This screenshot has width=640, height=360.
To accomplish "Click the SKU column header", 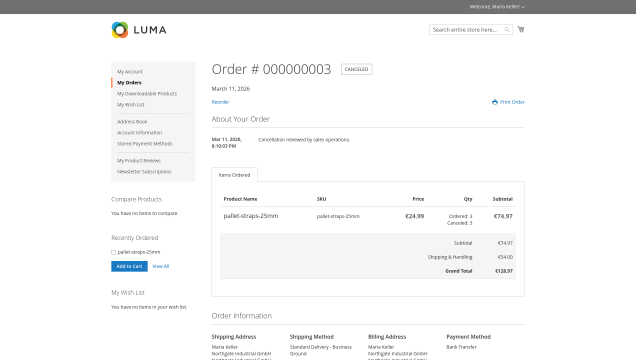I will 321,199.
